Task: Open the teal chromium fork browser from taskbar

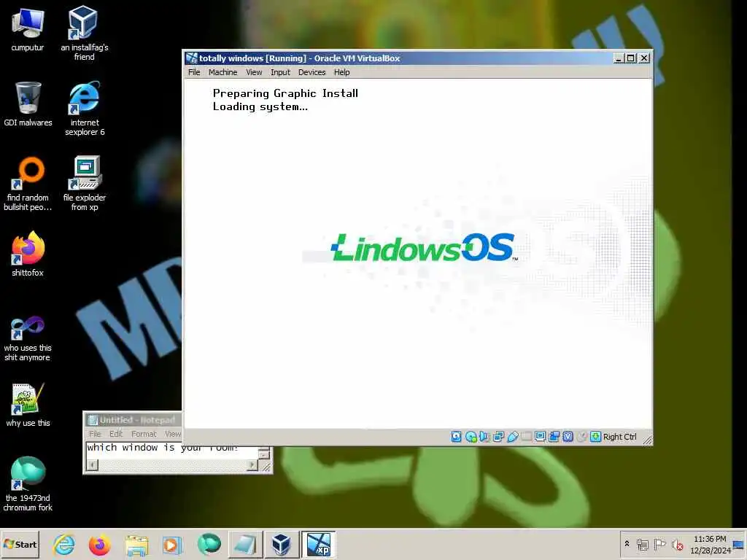Action: (209, 544)
